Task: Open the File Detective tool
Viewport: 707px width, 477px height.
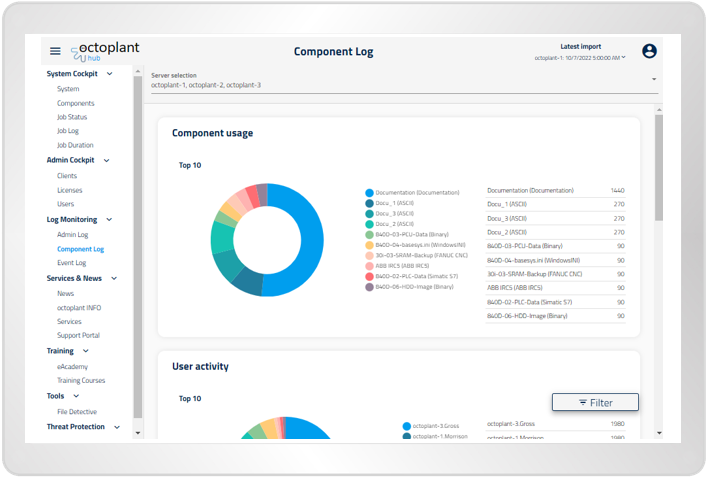Action: click(77, 412)
